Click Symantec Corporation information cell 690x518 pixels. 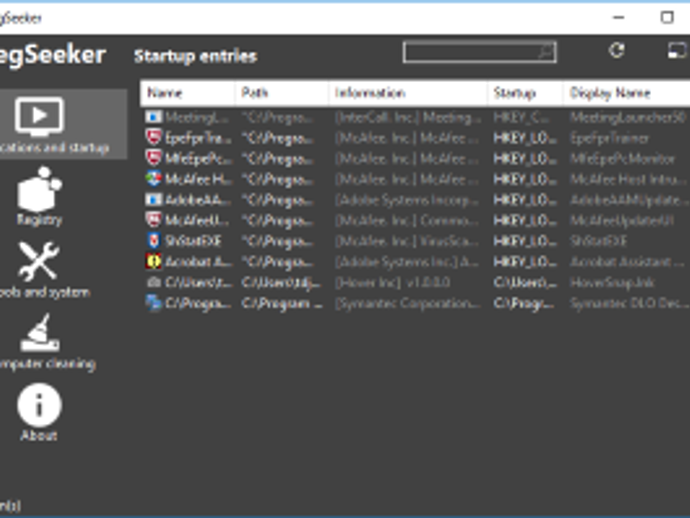pos(407,304)
